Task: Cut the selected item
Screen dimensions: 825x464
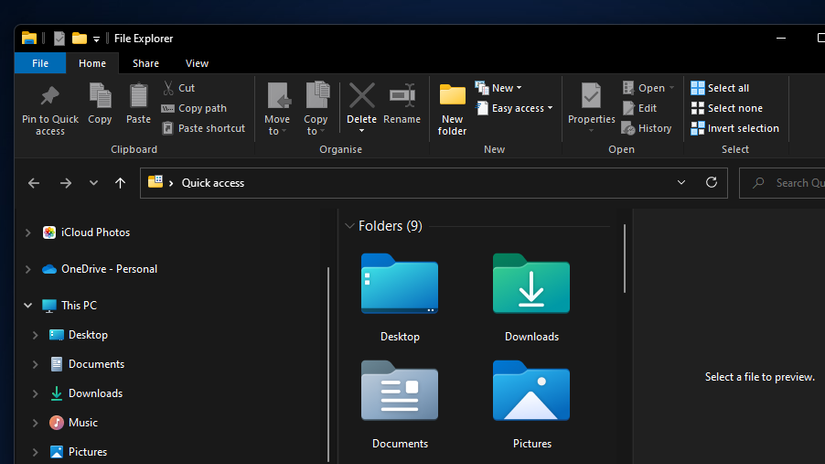Action: (x=179, y=88)
